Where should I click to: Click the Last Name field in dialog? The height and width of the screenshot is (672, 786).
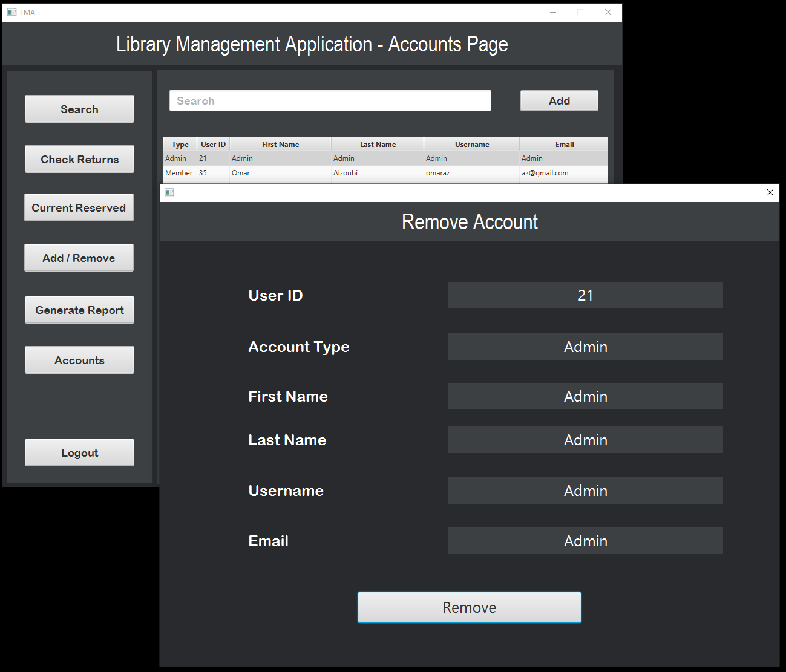585,440
